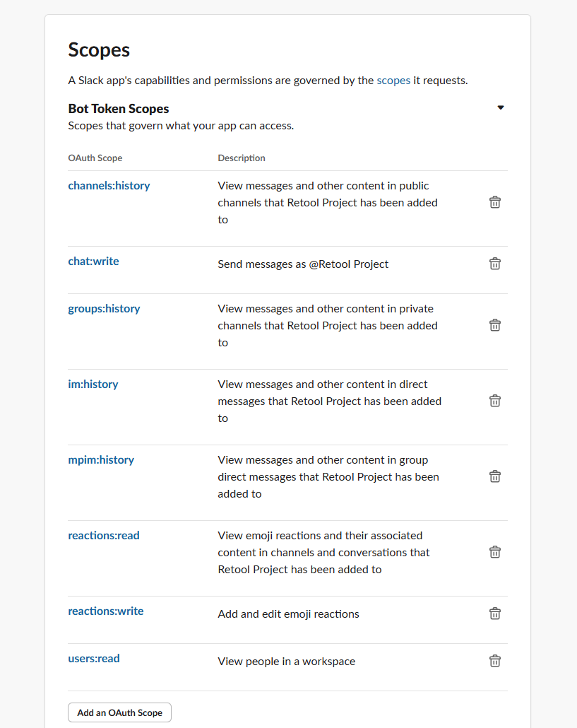Open the chat:write scope link

click(93, 262)
